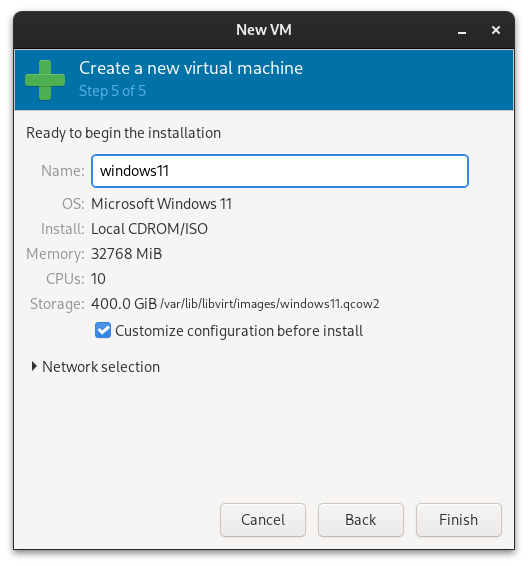Click Finish to begin installation

[458, 520]
